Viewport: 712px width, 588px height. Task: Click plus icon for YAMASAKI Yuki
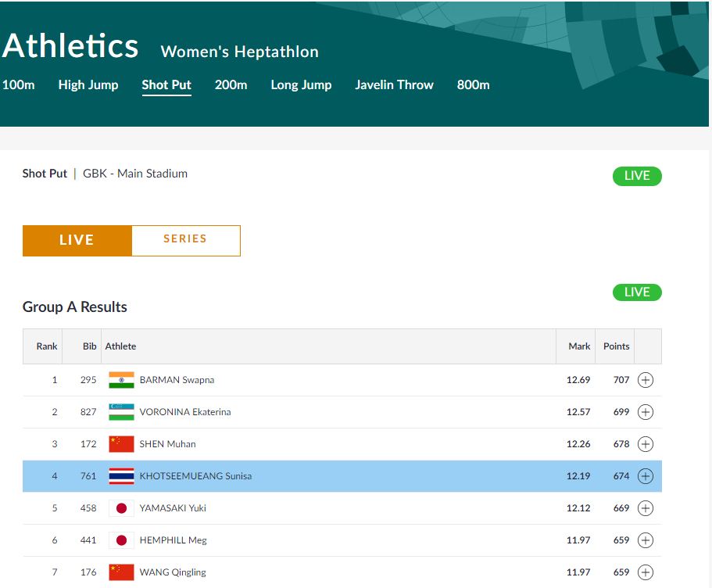click(645, 508)
